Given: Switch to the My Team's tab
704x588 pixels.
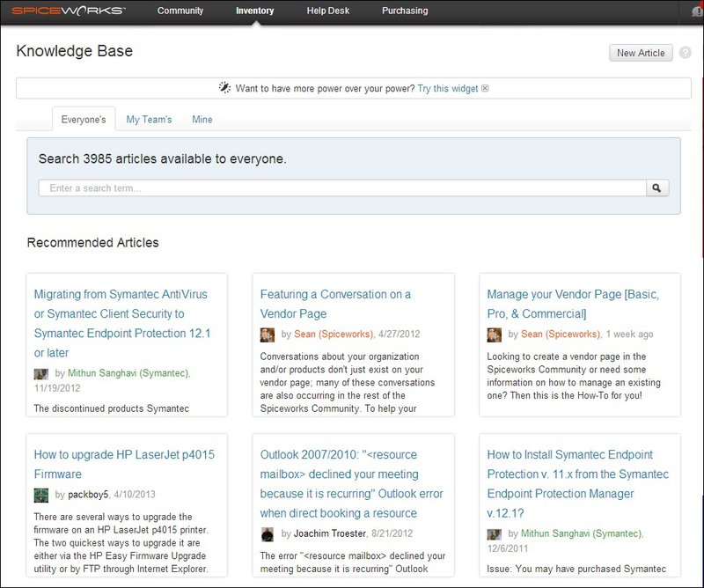Looking at the screenshot, I should click(x=149, y=120).
